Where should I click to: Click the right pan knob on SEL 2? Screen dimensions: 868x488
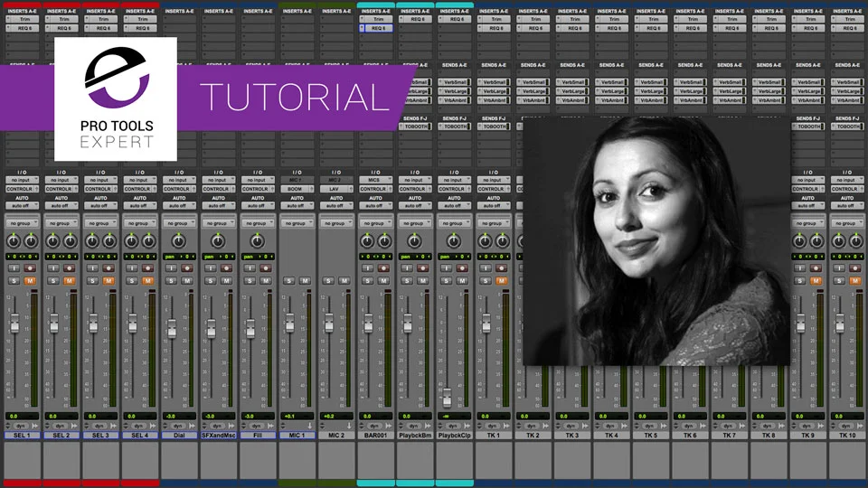tap(71, 241)
